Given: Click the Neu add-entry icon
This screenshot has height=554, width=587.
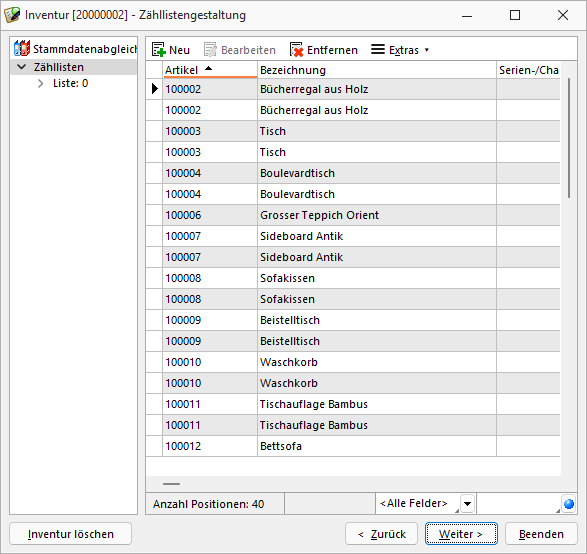Looking at the screenshot, I should [159, 49].
